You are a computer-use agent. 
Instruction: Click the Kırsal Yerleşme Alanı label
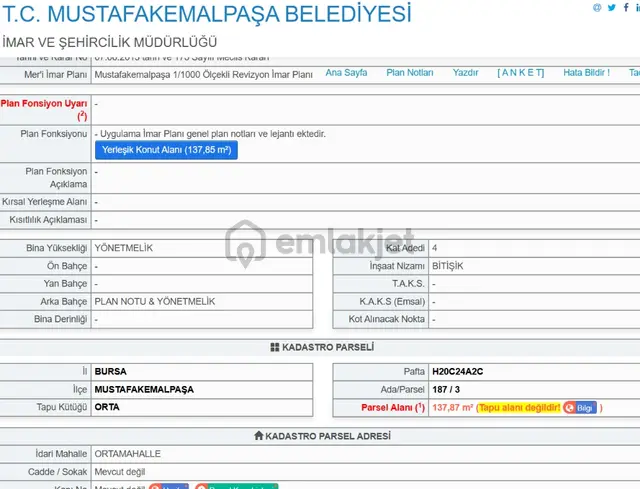click(x=44, y=202)
